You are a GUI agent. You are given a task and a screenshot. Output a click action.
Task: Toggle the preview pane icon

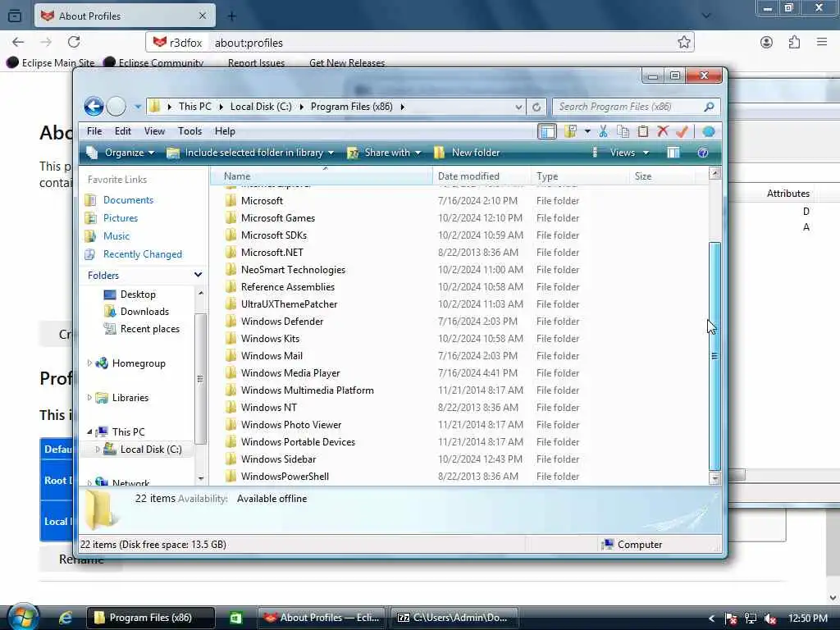tap(673, 153)
